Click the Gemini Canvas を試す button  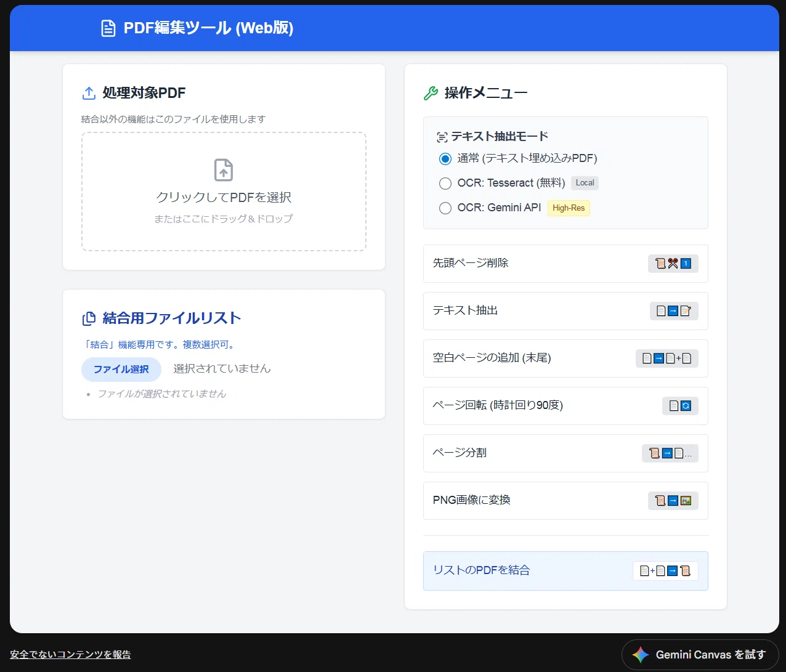point(700,655)
